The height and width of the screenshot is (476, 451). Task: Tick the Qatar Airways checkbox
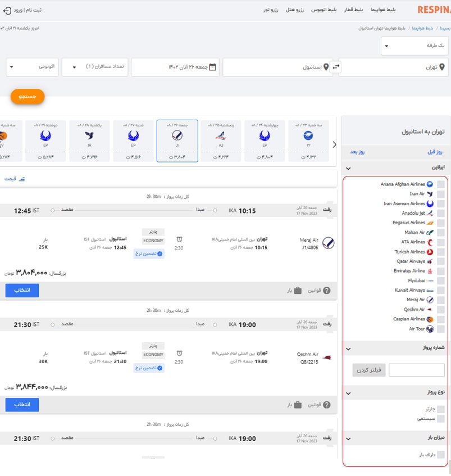click(x=441, y=261)
